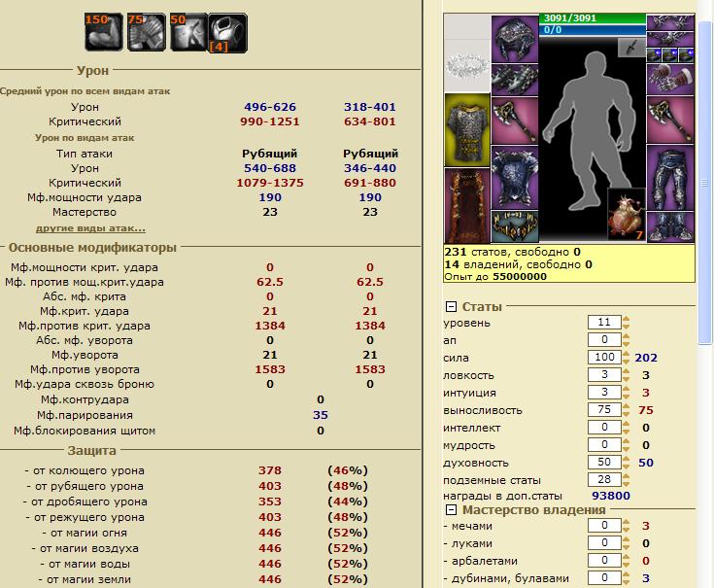
Task: Select the left-hand axe weapon slot
Action: coord(515,121)
